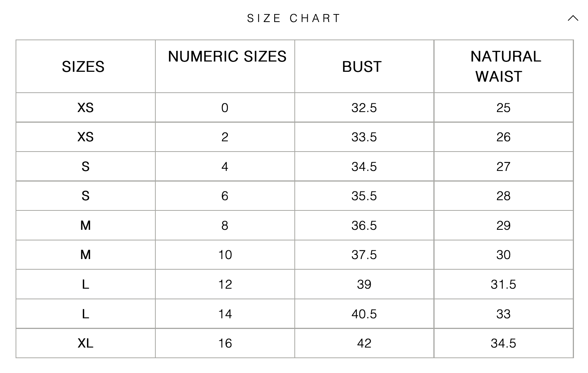Select numeric size 10 cell
This screenshot has height=373, width=588.
point(225,255)
